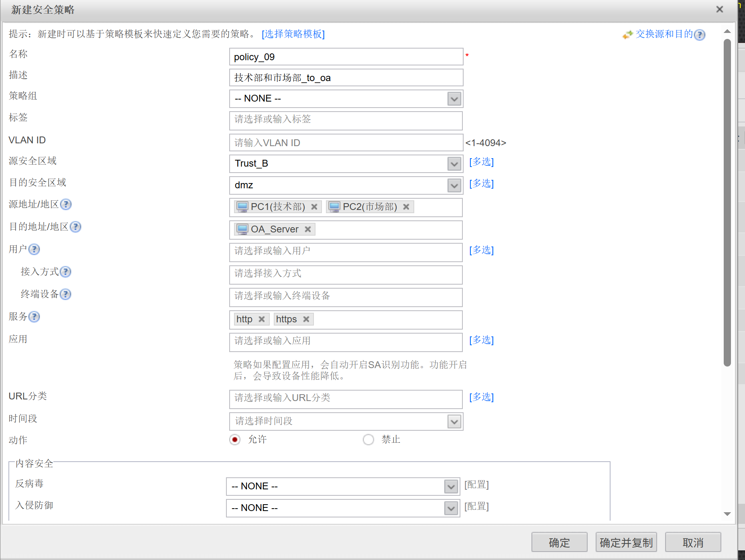Expand the 策略组 dropdown
This screenshot has width=745, height=560.
[454, 99]
